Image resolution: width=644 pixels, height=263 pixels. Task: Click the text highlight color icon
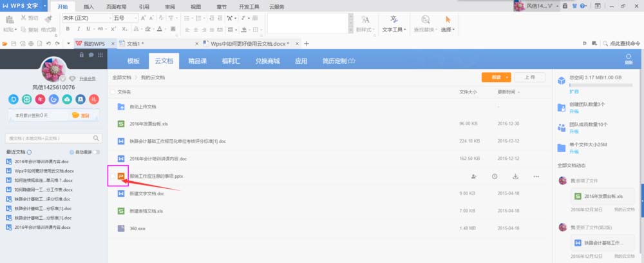[148, 29]
